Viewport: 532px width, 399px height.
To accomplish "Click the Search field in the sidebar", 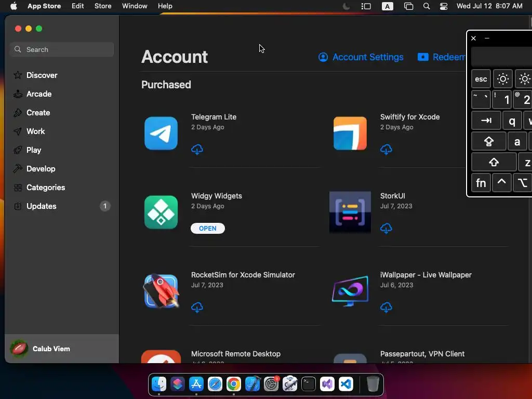I will (62, 49).
